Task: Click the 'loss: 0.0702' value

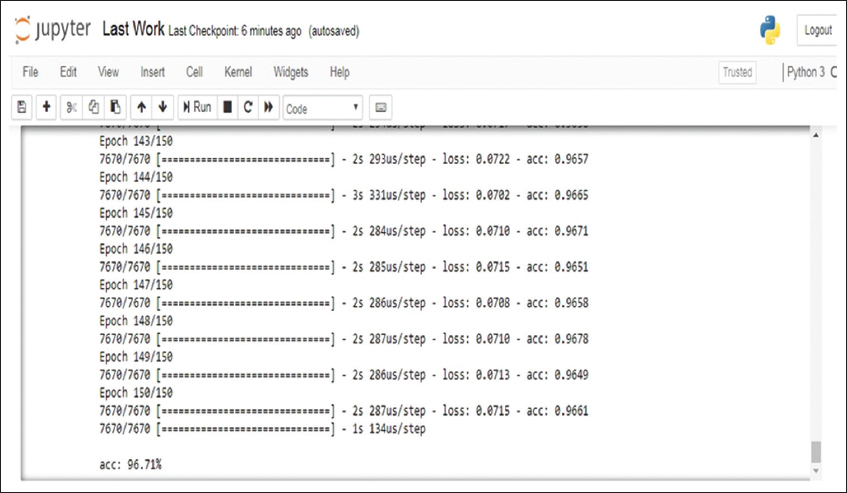Action: [x=476, y=195]
